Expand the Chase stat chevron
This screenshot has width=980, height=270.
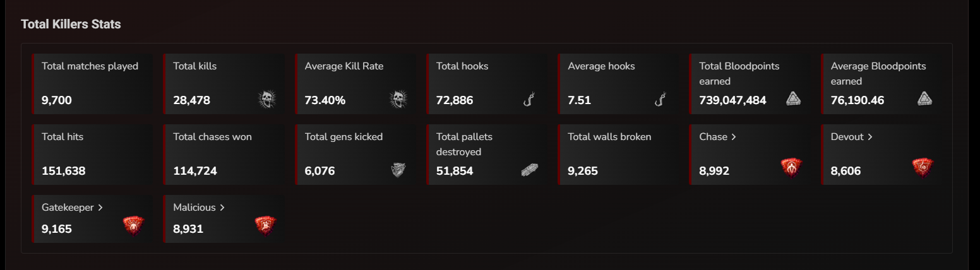[733, 137]
